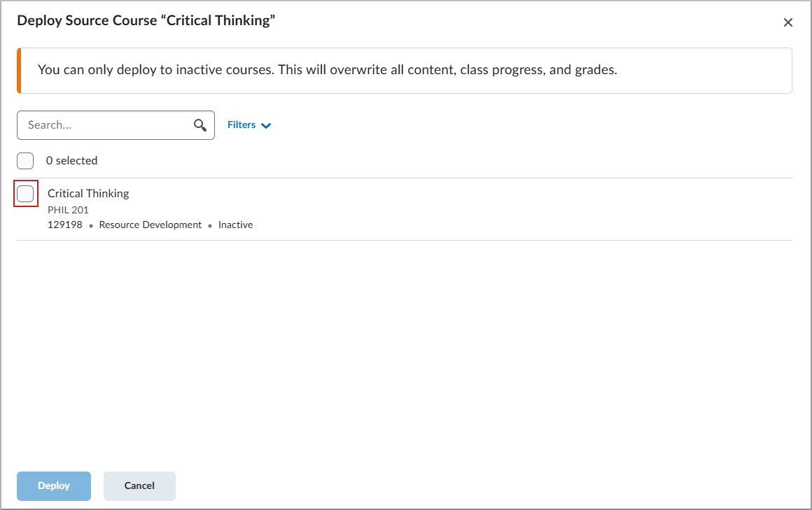812x510 pixels.
Task: Open the Filters menu label
Action: click(x=241, y=125)
